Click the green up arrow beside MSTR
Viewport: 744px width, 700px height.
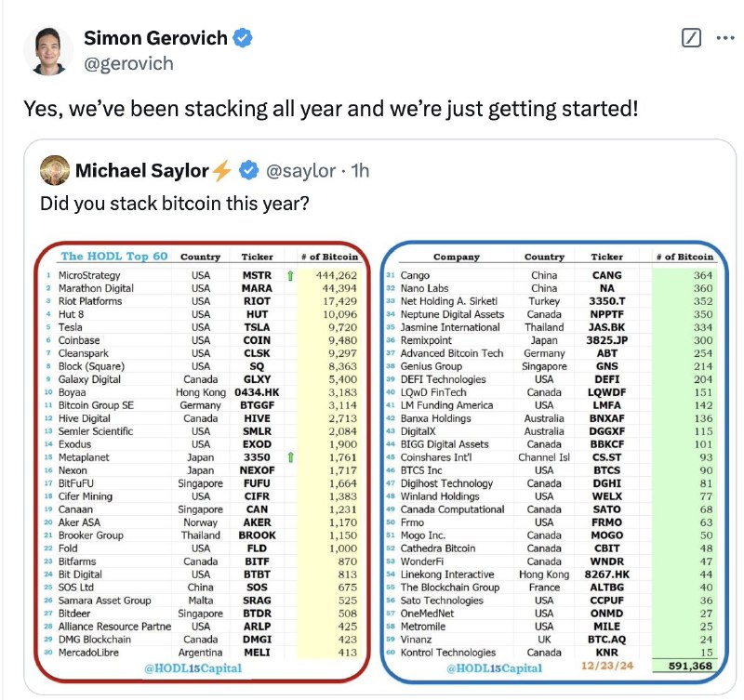pos(290,275)
